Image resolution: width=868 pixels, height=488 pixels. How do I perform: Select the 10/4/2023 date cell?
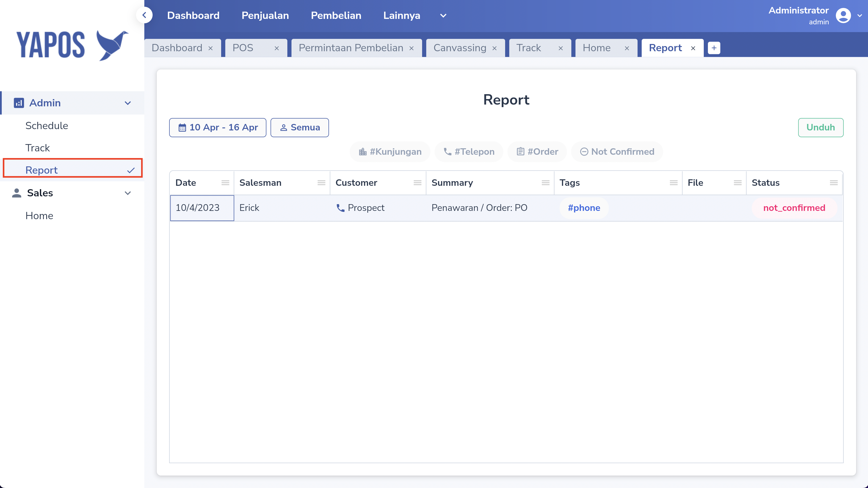coord(202,208)
